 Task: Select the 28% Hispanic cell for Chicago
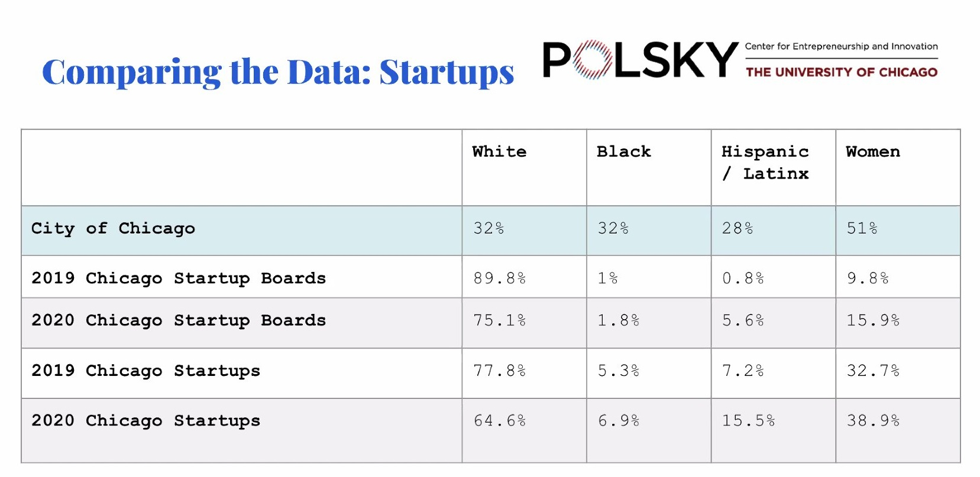click(x=737, y=229)
